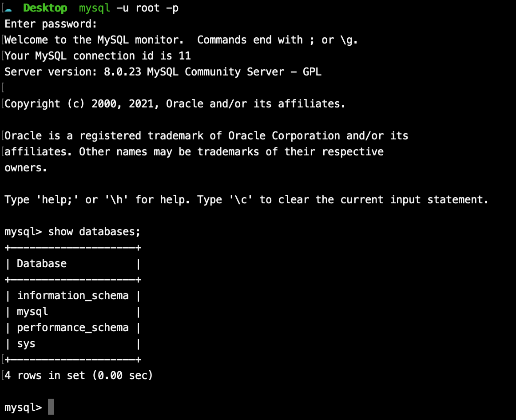Viewport: 516px width, 420px height.
Task: Click the 'show databases;' command text
Action: pos(95,232)
